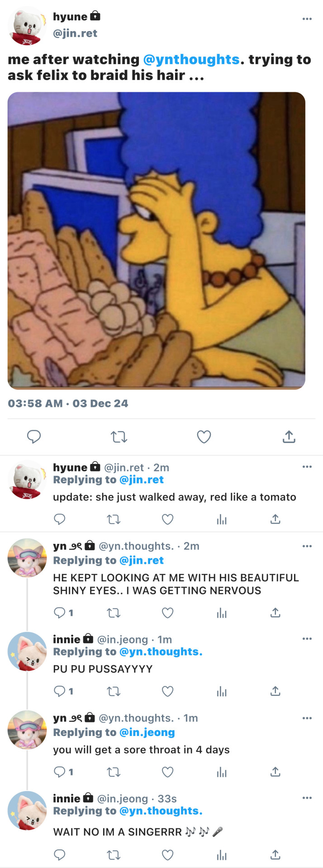Reply to the main tweet by hyune
The image size is (323, 868).
pyautogui.click(x=34, y=437)
